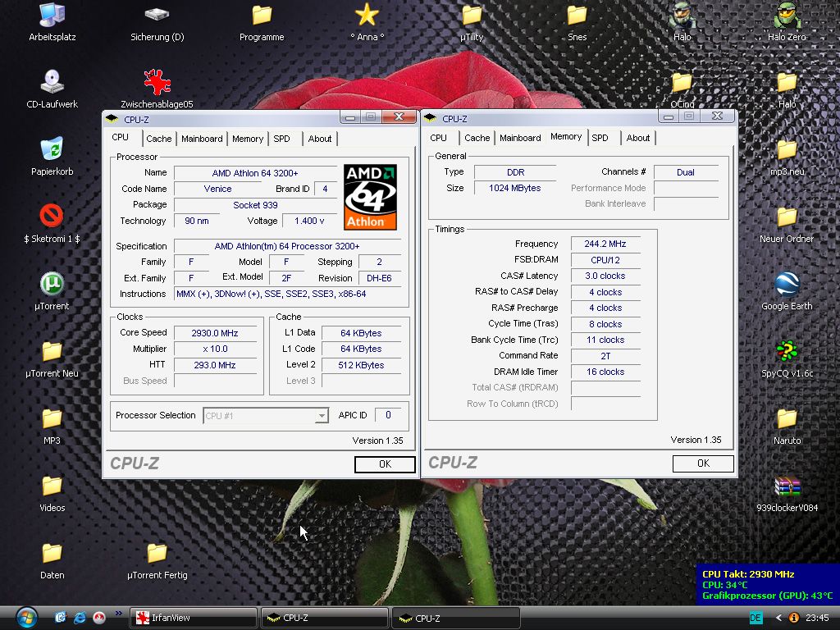
Task: Switch to CPU tab in right CPU-Z window
Action: tap(438, 138)
